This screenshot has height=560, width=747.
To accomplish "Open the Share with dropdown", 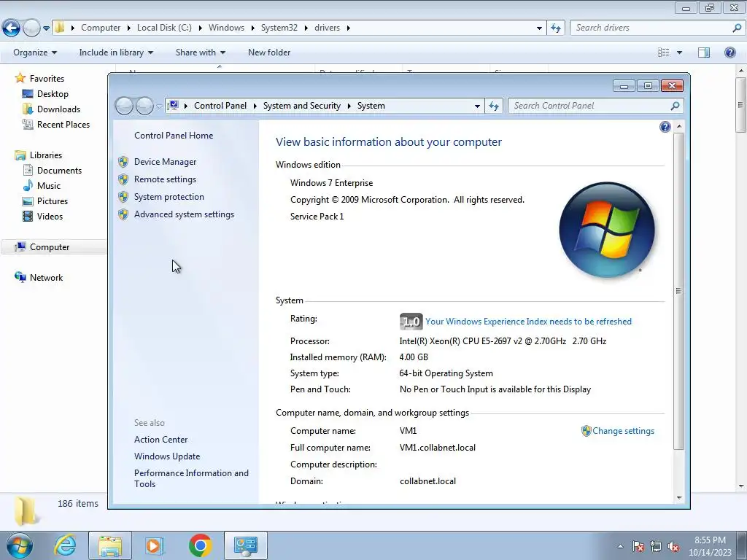I will pyautogui.click(x=201, y=52).
